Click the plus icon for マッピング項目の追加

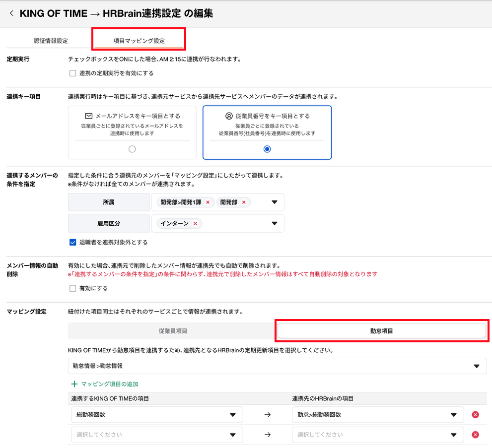[74, 384]
